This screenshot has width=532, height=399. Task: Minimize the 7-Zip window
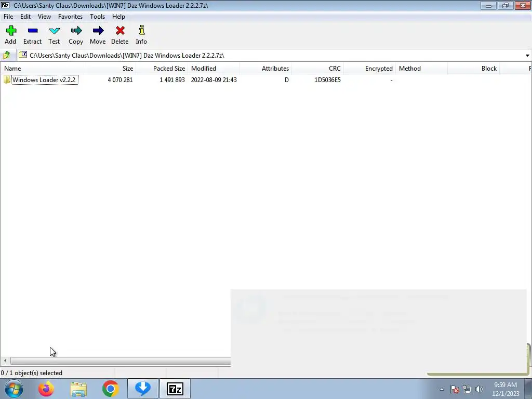point(488,5)
